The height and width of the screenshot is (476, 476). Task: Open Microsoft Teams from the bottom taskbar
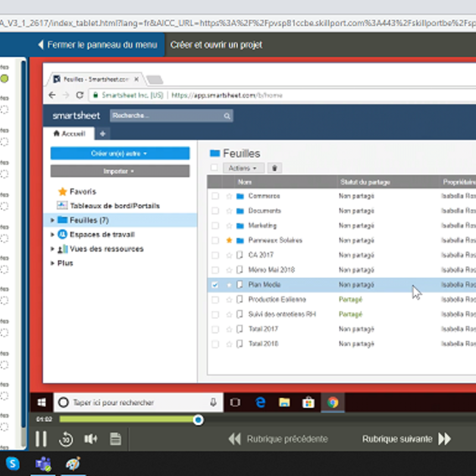[x=43, y=464]
